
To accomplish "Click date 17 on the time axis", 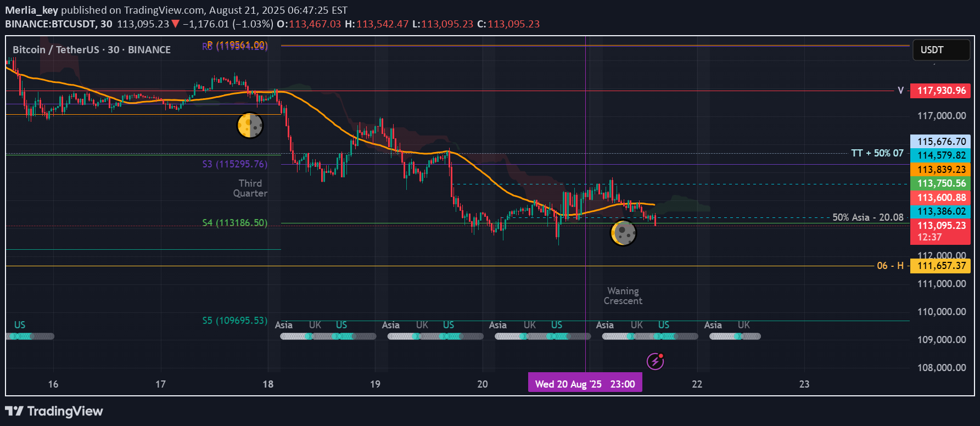I will (x=160, y=384).
